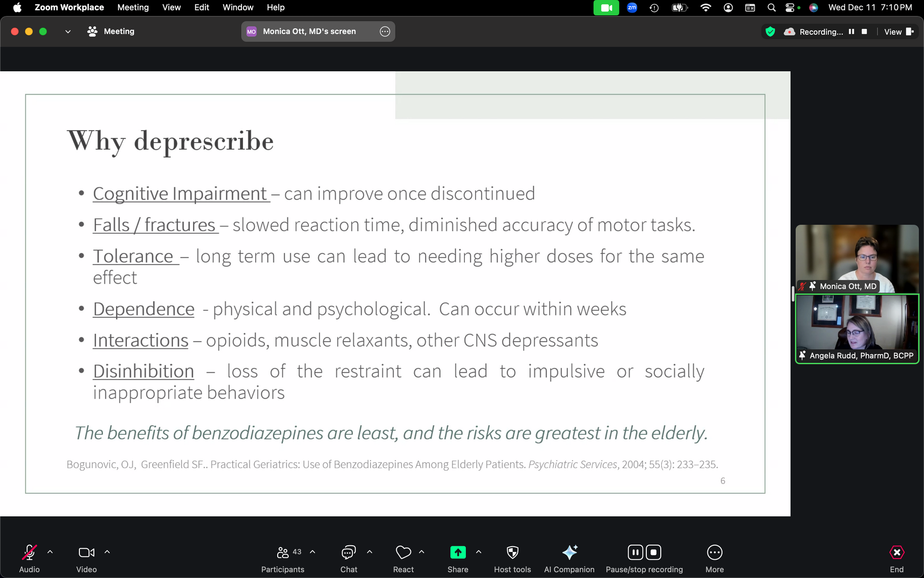Viewport: 924px width, 578px height.
Task: Click the green Share screen icon
Action: pyautogui.click(x=458, y=552)
